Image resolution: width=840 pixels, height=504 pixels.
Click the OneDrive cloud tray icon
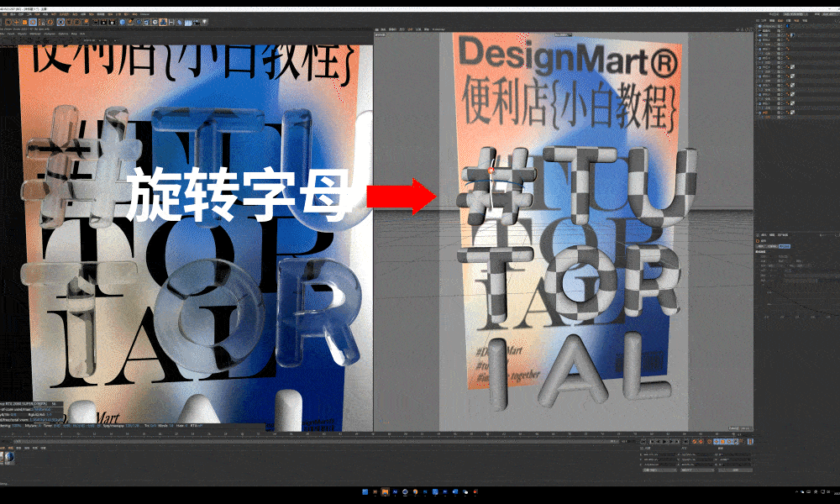pos(802,491)
